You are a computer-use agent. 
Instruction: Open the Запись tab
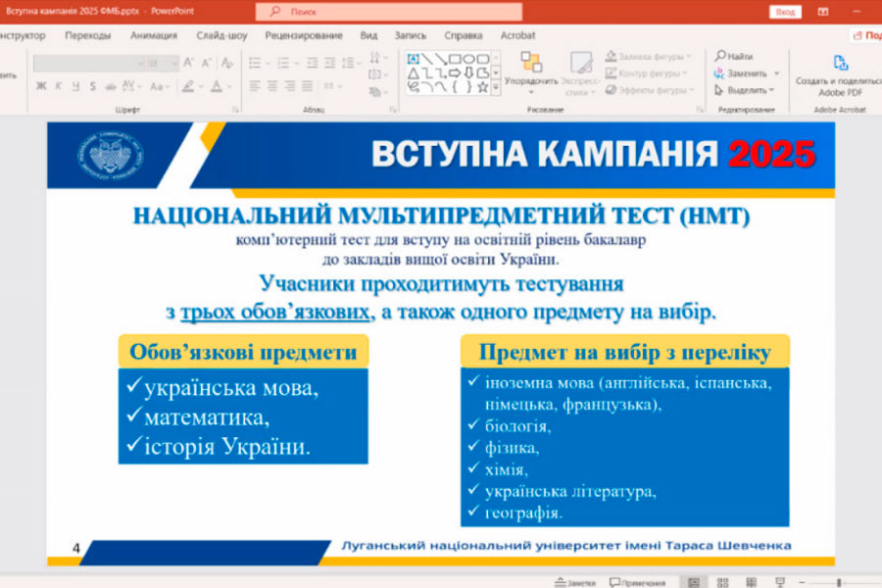click(x=410, y=35)
